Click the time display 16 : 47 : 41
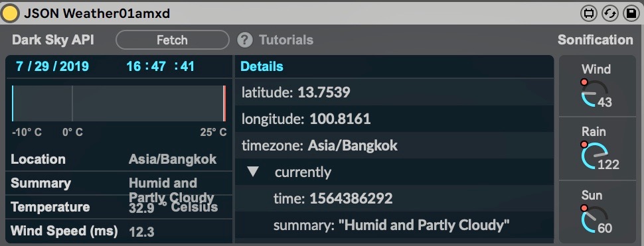The width and height of the screenshot is (644, 246). point(160,66)
